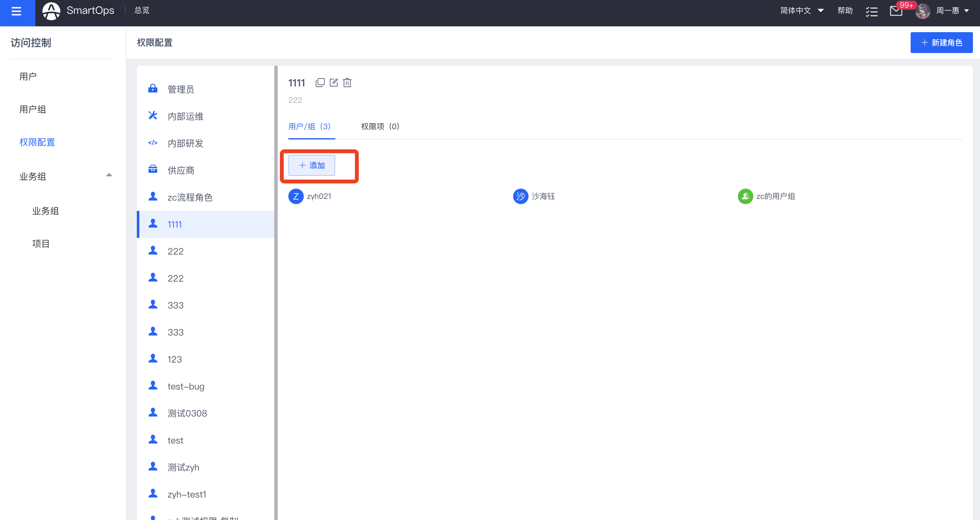Go to 用户组 in the sidebar
980x520 pixels.
click(x=33, y=109)
